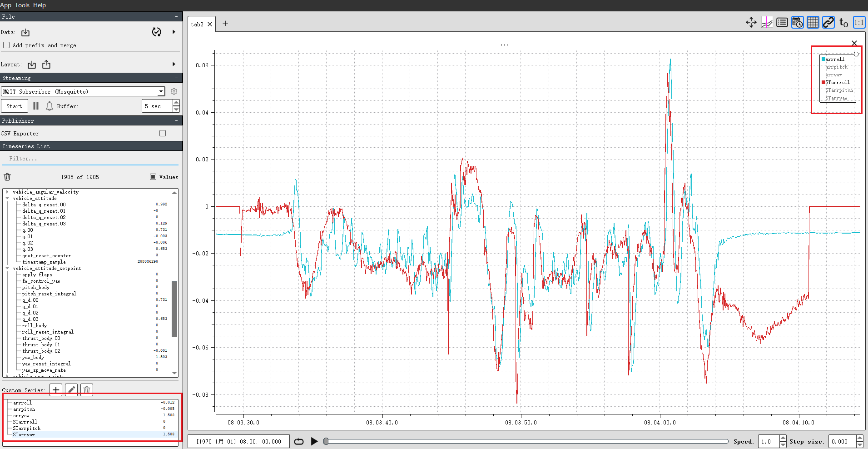
Task: Enable Add prefix and merge checkbox
Action: tap(6, 45)
